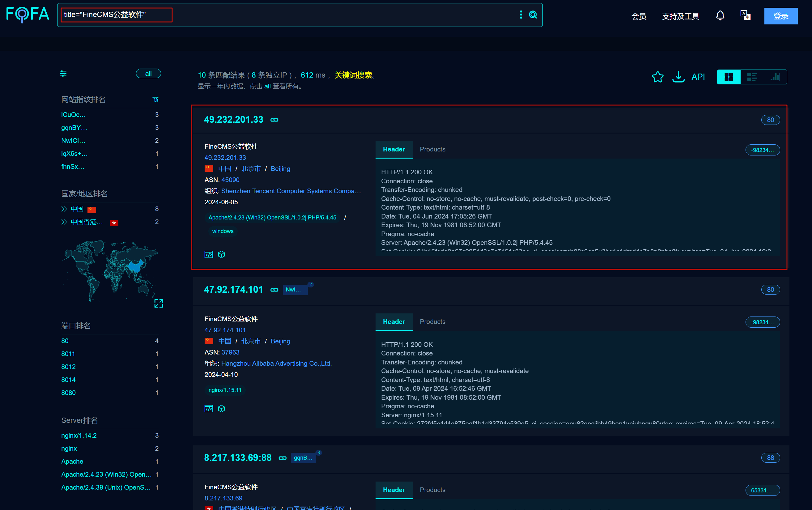This screenshot has height=510, width=812.
Task: Open Hangzhou Alibaba Advertising Co.,Ltd. link
Action: (x=276, y=363)
